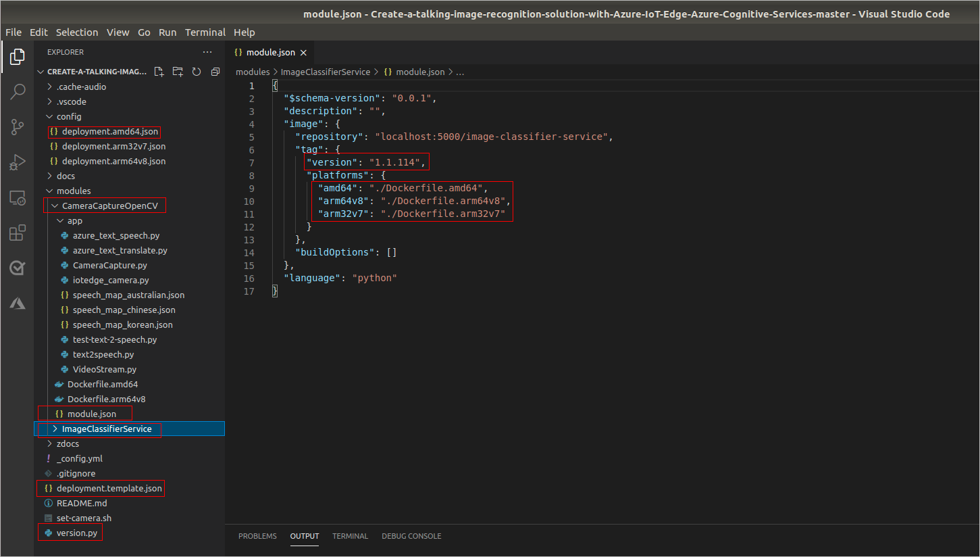Close the module.json editor tab

[303, 53]
